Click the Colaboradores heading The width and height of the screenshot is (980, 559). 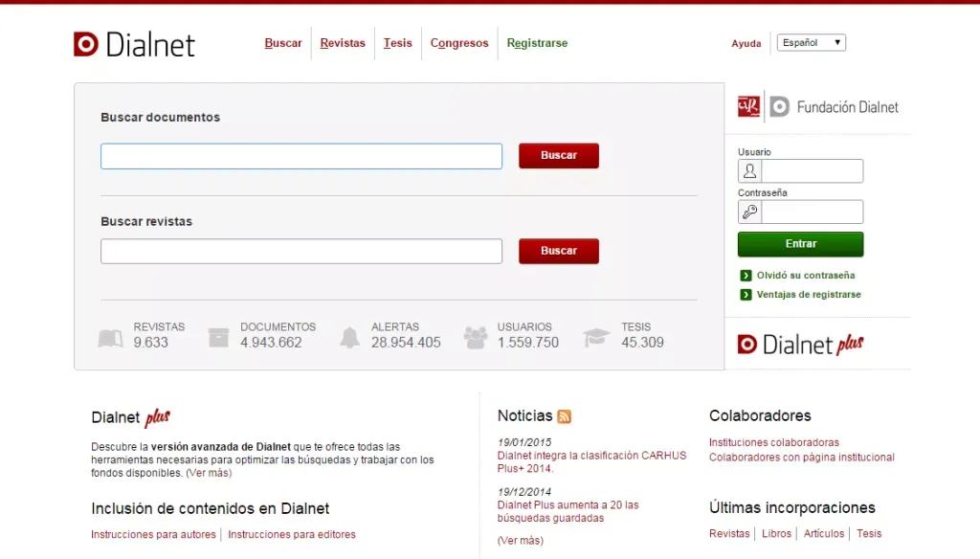(x=760, y=415)
